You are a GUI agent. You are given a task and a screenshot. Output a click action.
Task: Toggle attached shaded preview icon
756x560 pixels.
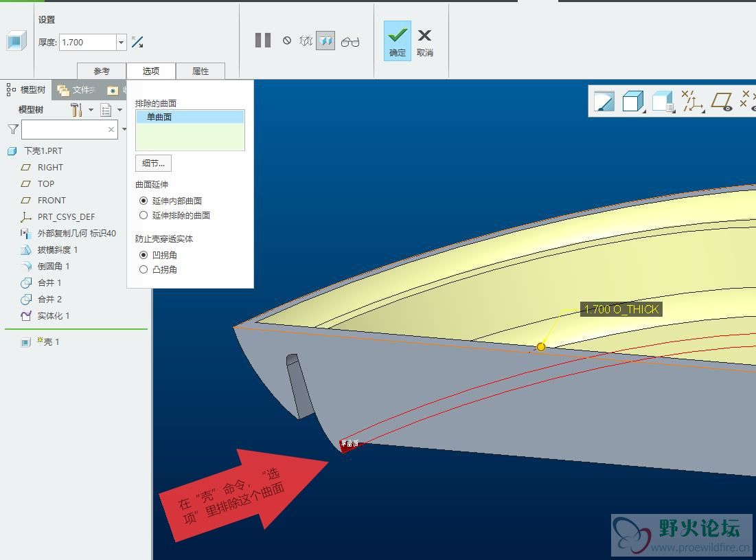tap(325, 41)
